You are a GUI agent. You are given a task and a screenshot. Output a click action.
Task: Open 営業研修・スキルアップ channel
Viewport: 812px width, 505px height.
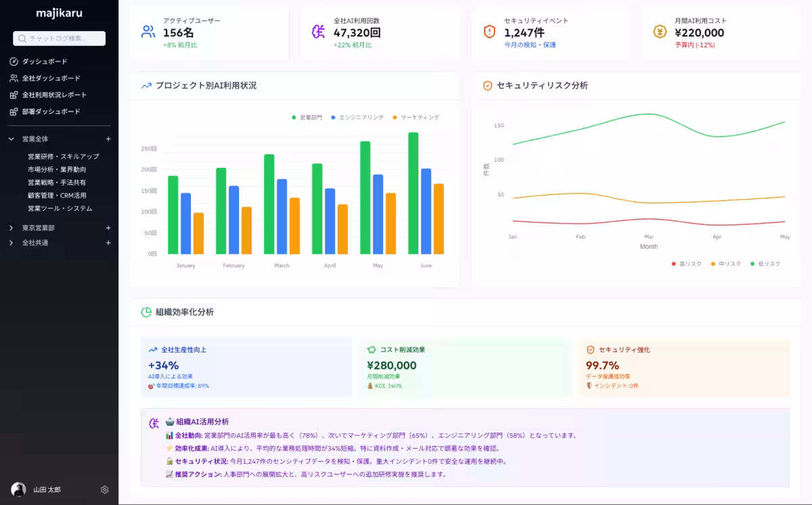tap(63, 156)
